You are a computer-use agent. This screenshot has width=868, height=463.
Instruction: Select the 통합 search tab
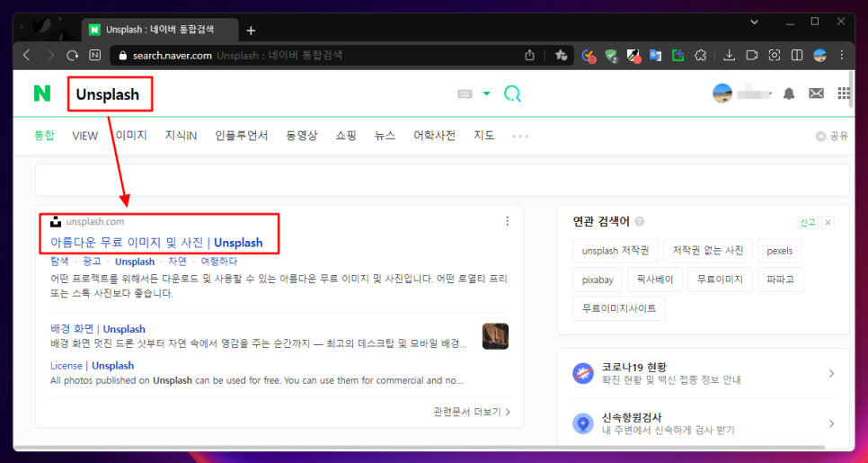pos(44,136)
